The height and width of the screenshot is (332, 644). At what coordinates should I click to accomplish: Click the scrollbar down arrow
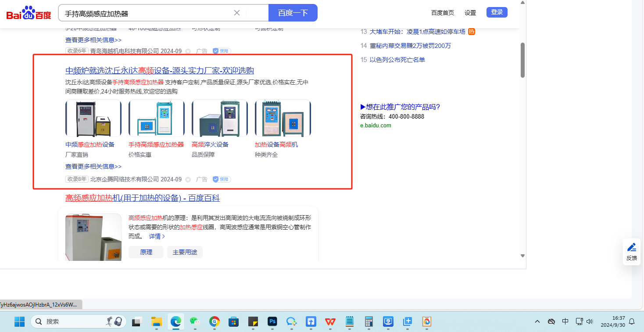tap(522, 256)
